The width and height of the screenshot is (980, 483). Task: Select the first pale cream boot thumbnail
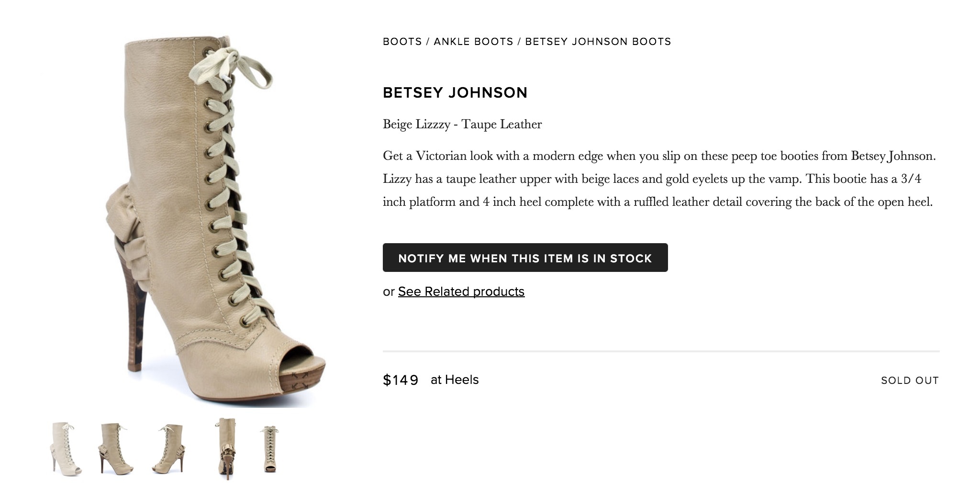point(66,449)
